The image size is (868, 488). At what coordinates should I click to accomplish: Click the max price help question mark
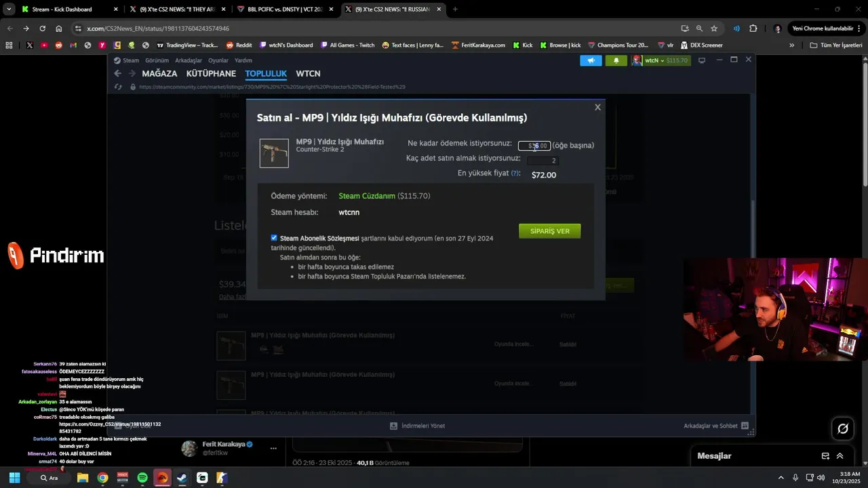coord(515,174)
